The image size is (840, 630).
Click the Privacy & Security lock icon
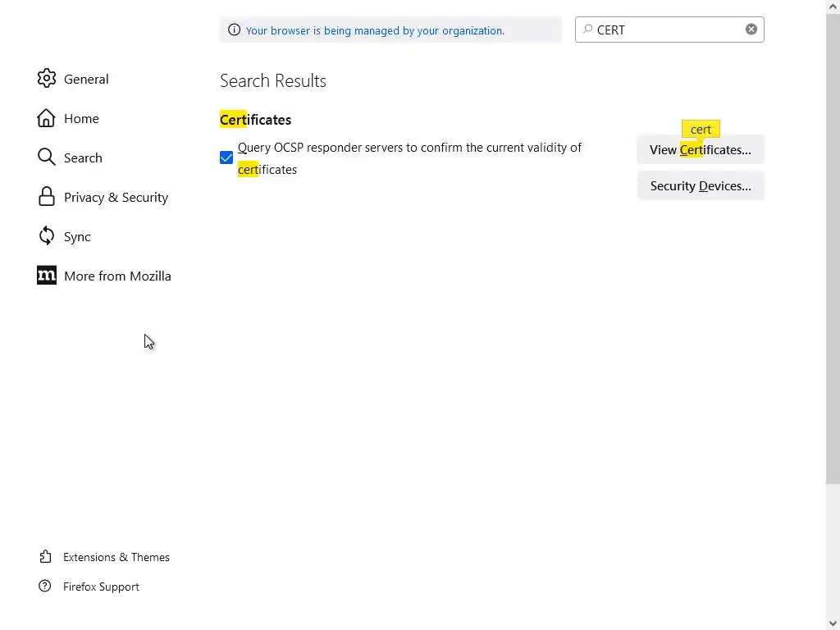tap(47, 197)
